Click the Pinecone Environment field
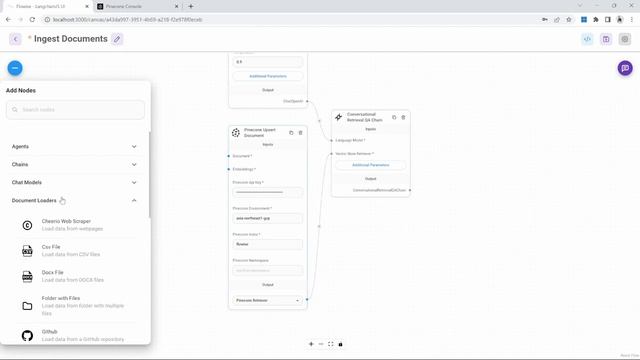This screenshot has width=640, height=360. tap(268, 218)
